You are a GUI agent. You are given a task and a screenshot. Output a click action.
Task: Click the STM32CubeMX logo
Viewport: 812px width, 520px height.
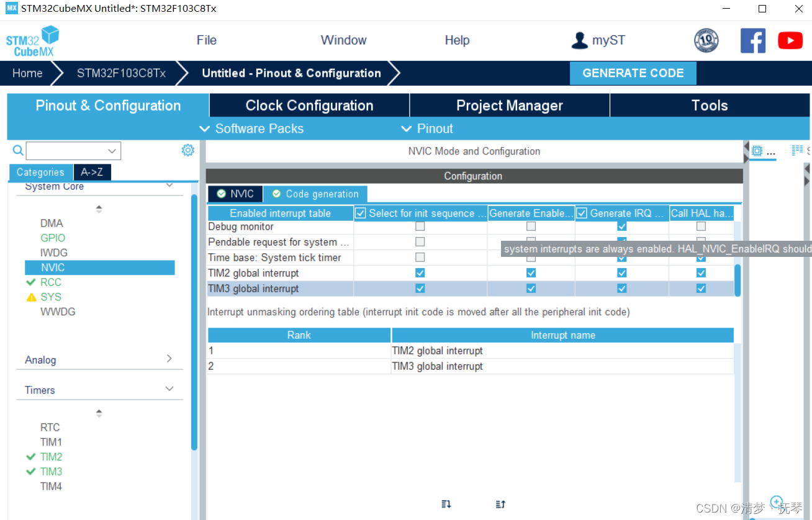tap(32, 41)
